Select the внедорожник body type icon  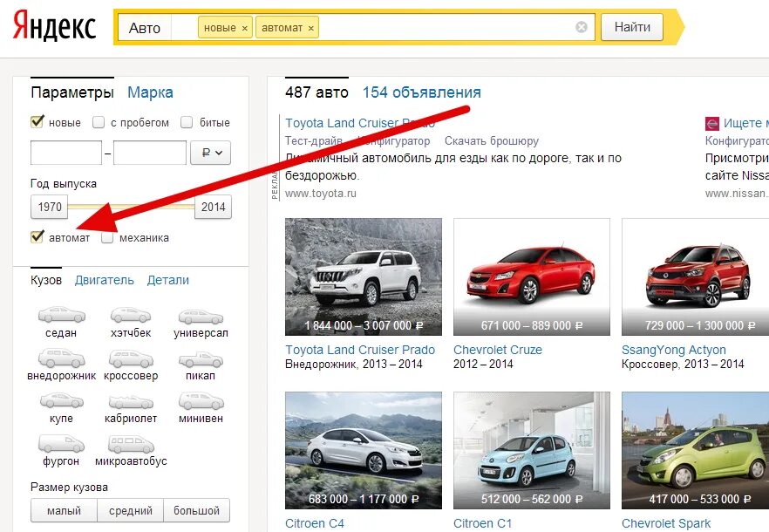point(61,358)
